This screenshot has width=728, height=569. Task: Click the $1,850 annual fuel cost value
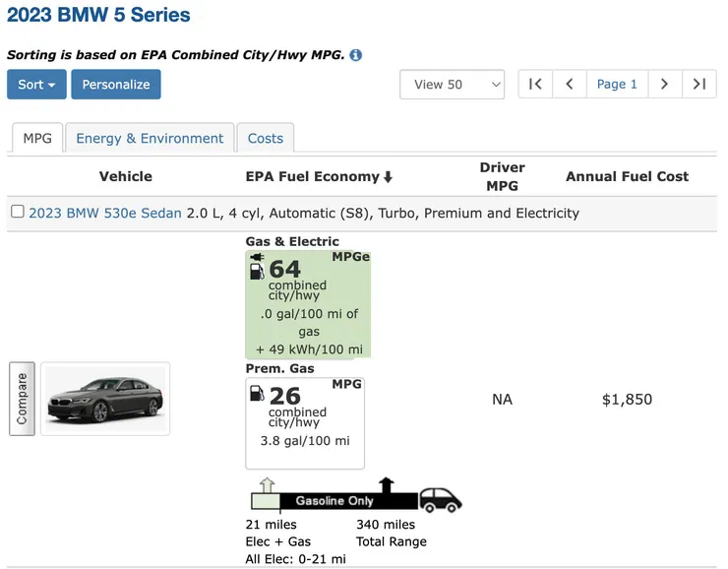(627, 399)
